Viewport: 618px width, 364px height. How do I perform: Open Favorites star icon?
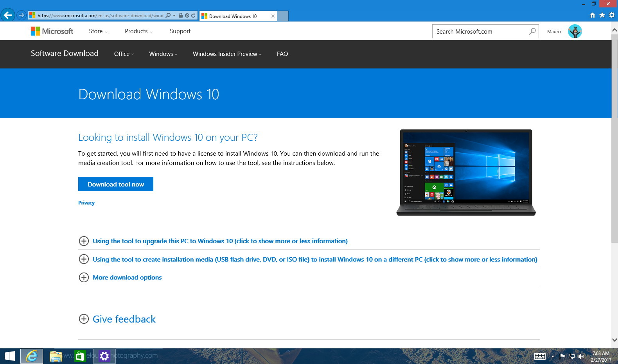click(602, 15)
